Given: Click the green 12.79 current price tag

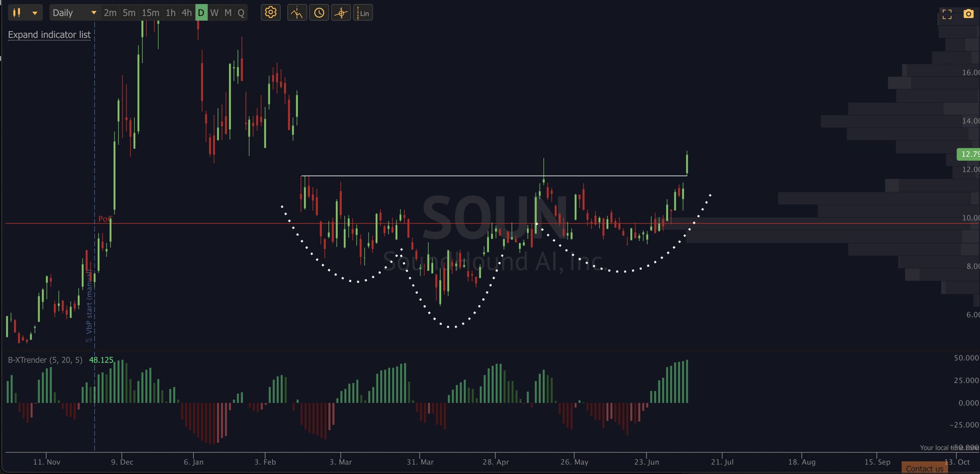Looking at the screenshot, I should click(x=969, y=154).
